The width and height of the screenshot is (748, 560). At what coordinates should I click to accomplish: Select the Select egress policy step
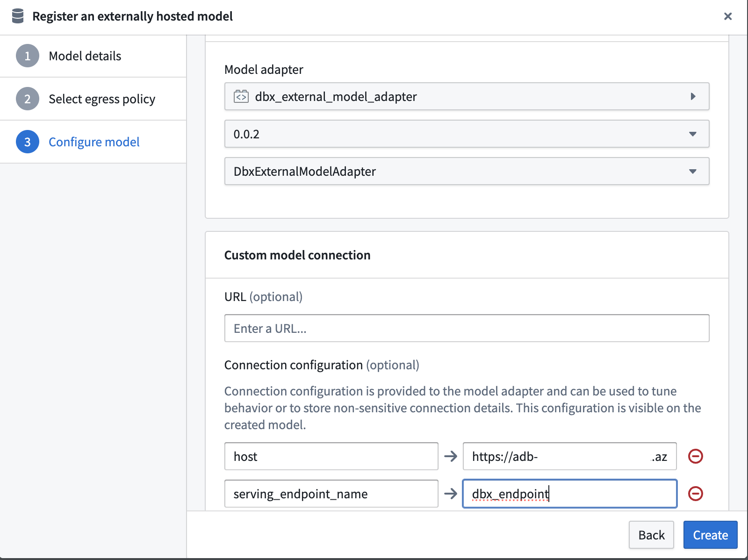click(102, 99)
